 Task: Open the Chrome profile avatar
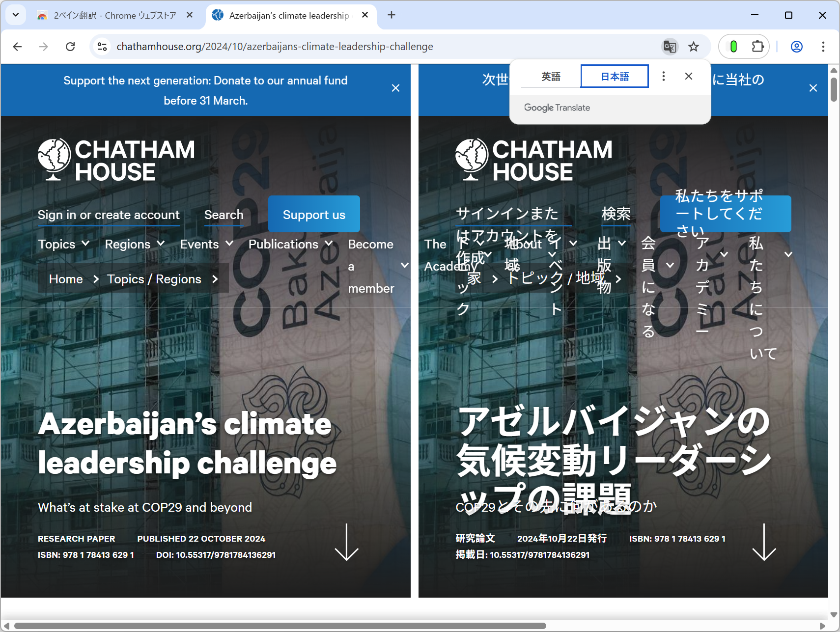click(x=796, y=47)
